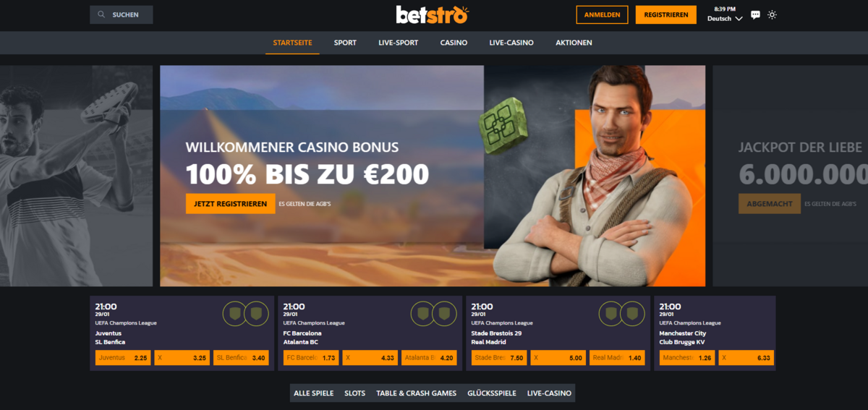Click Jetzt Registrieren on the banner
868x410 pixels.
pyautogui.click(x=231, y=204)
